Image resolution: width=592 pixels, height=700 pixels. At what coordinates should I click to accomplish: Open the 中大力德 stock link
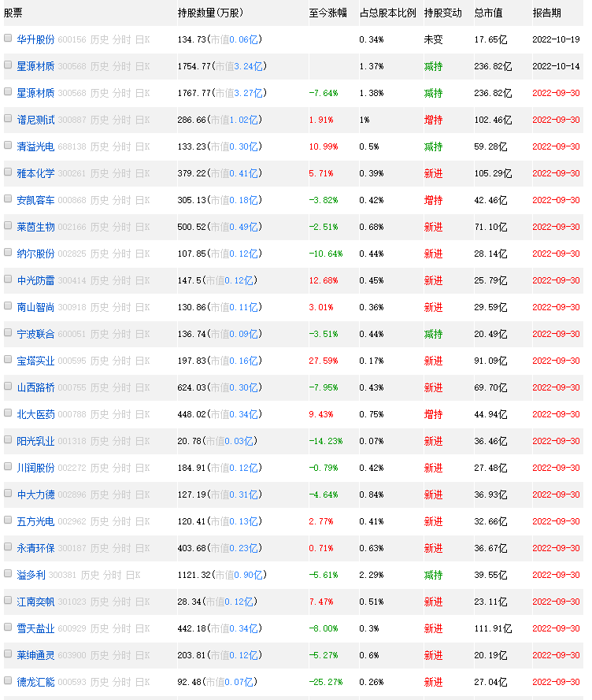(x=35, y=495)
